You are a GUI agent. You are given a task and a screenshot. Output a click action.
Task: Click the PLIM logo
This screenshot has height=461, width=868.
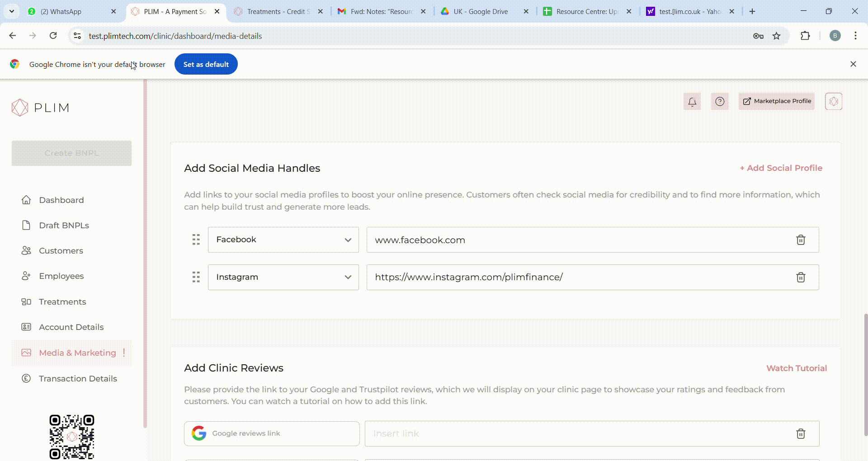[40, 108]
